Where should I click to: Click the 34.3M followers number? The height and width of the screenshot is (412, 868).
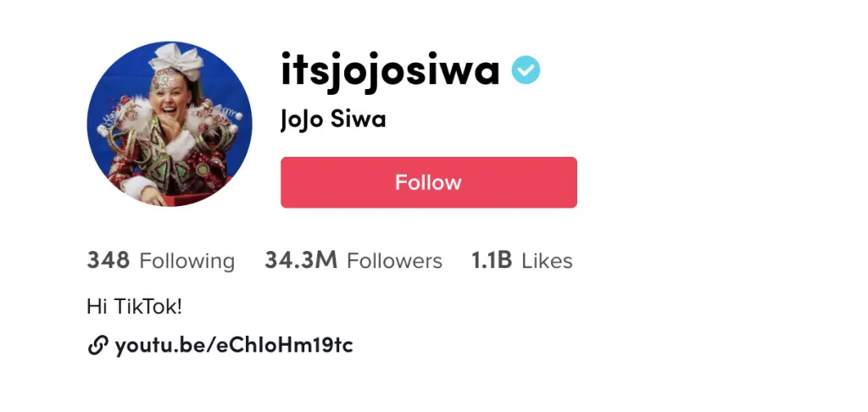click(301, 260)
